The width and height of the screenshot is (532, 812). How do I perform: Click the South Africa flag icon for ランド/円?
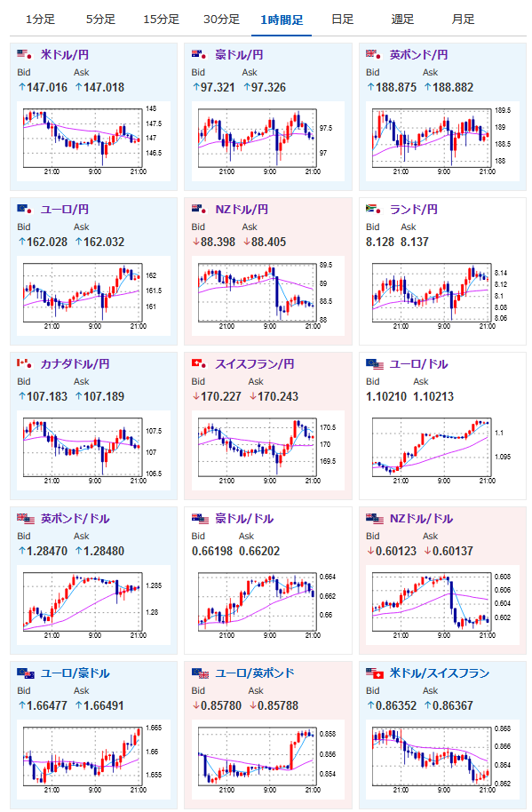(373, 209)
